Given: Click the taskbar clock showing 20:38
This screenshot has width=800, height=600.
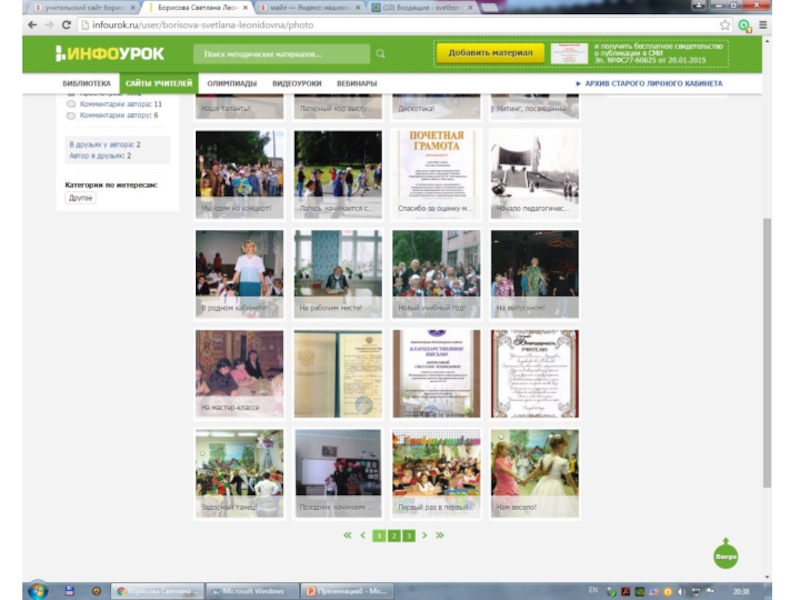Looking at the screenshot, I should (741, 591).
